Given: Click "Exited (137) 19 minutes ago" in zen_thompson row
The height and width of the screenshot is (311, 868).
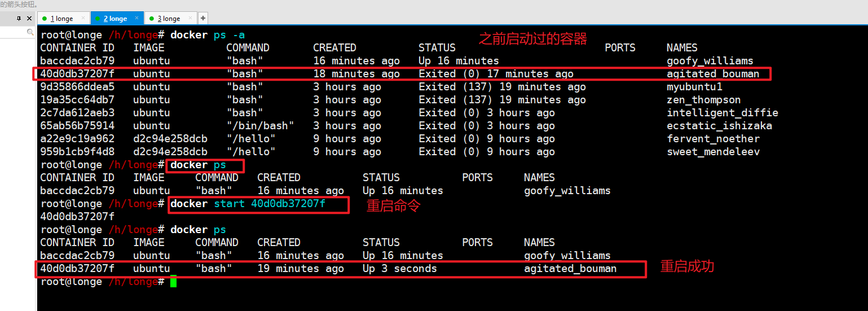Looking at the screenshot, I should point(502,100).
